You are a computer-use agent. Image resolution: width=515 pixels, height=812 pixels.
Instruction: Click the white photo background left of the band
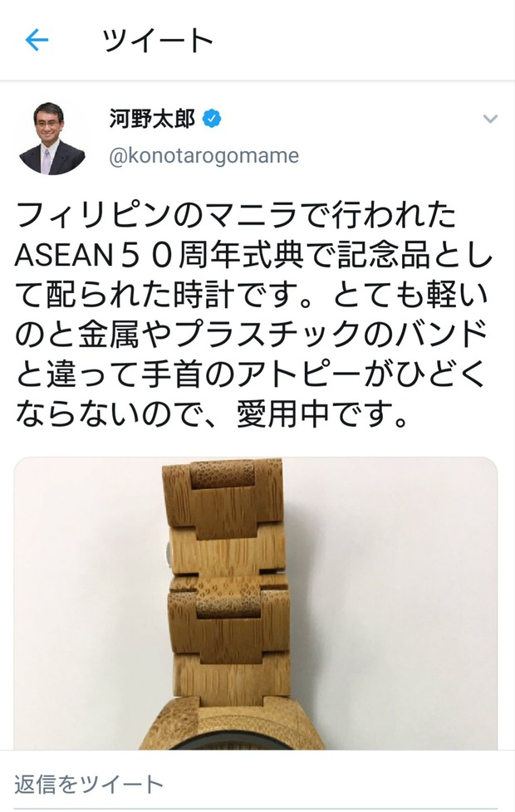88,604
